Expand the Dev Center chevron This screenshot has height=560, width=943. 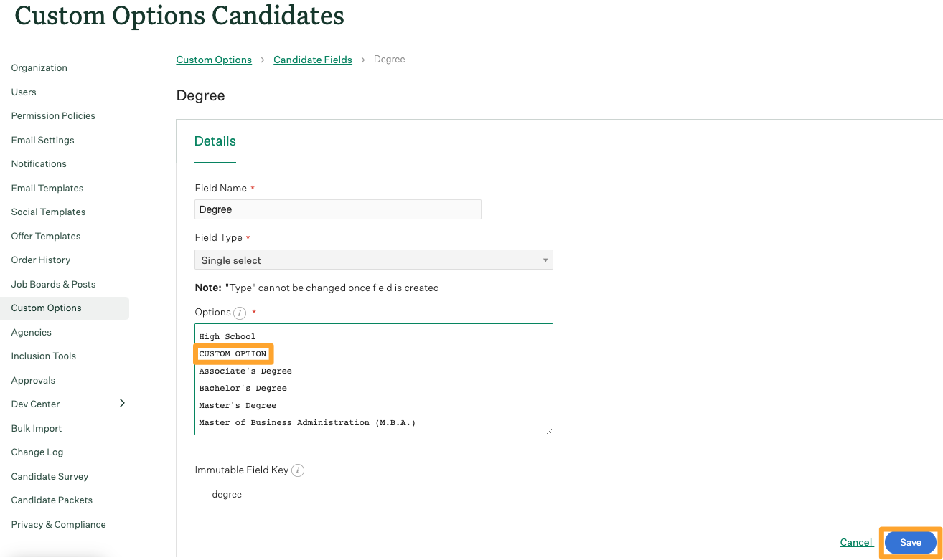tap(122, 404)
